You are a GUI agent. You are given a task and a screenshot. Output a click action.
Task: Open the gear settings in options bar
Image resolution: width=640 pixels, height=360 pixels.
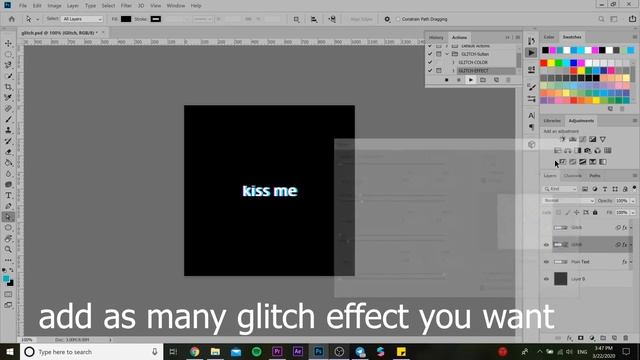pyautogui.click(x=387, y=19)
